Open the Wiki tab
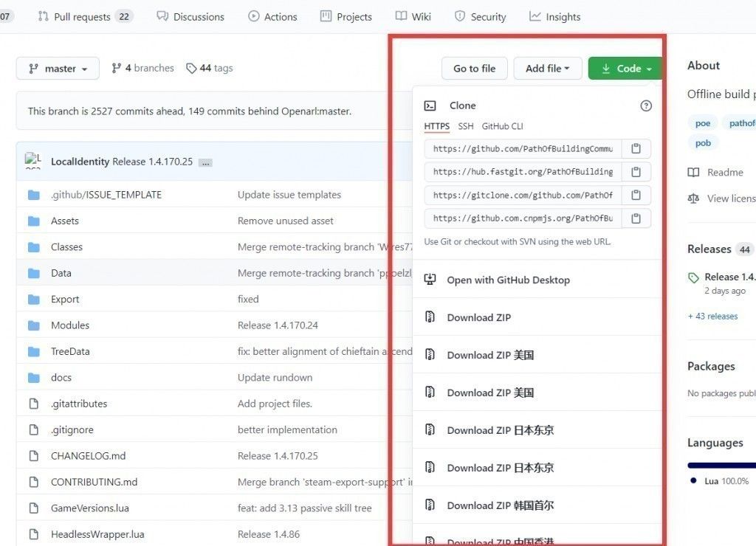Screen dimensions: 756x546 coord(413,17)
